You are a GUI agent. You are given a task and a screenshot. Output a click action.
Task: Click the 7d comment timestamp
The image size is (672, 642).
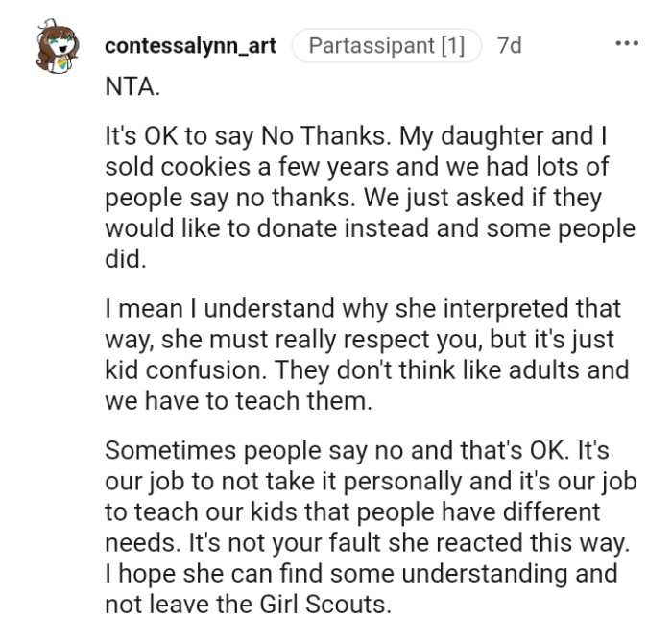click(510, 45)
